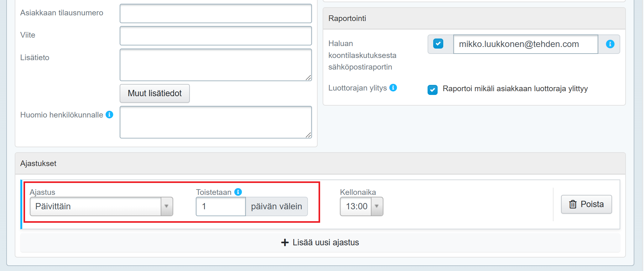Toggle Raportoi mikäli asiakkaan luottoraja ylittyy
This screenshot has height=271, width=644.
(x=433, y=90)
